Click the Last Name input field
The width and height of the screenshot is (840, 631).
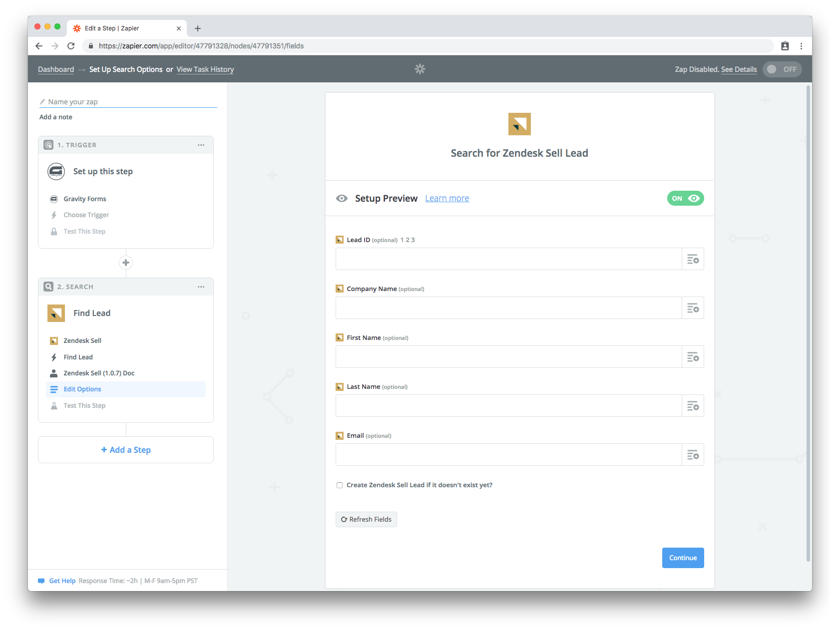coord(508,406)
